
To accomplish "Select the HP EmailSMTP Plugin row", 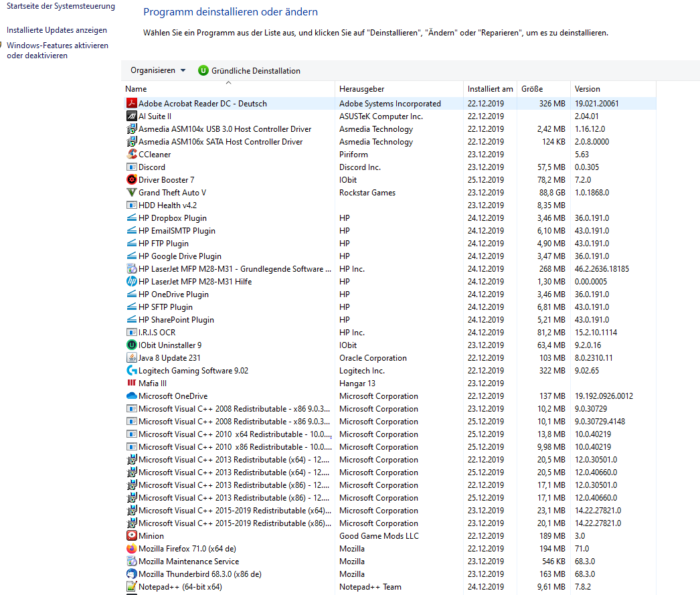I will (389, 230).
